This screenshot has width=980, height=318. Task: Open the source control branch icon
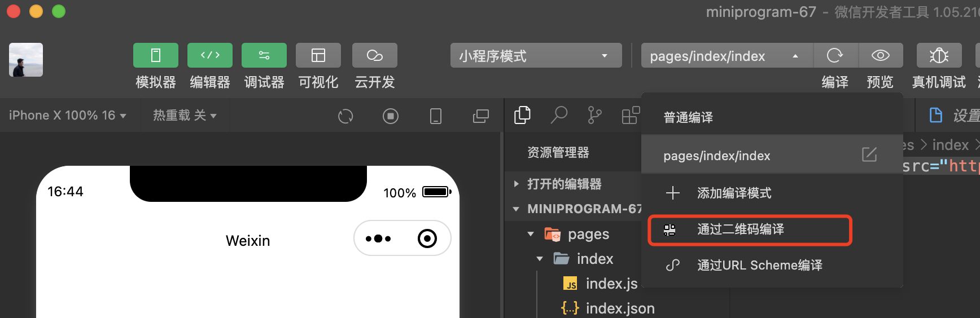[594, 115]
